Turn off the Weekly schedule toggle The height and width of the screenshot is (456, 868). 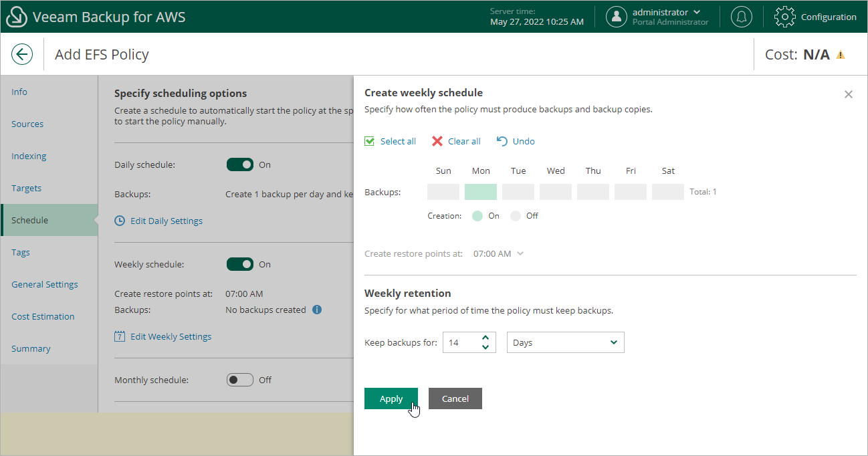[x=240, y=264]
